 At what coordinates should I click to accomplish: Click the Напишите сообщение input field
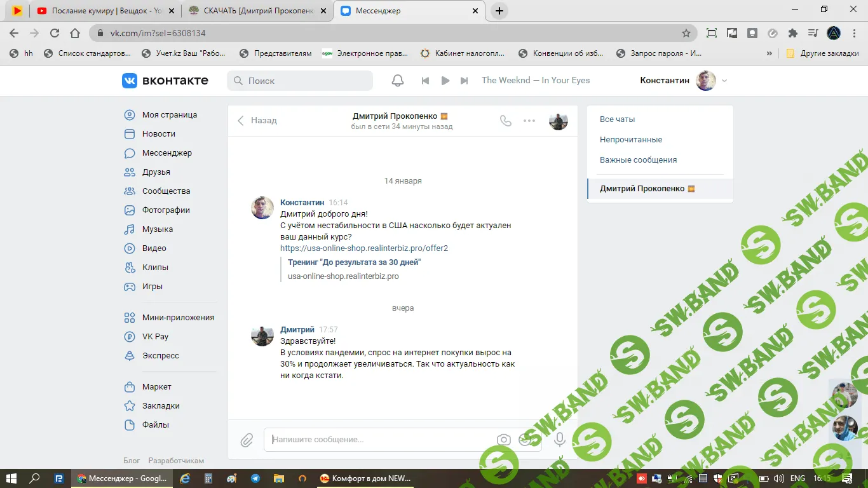point(381,440)
